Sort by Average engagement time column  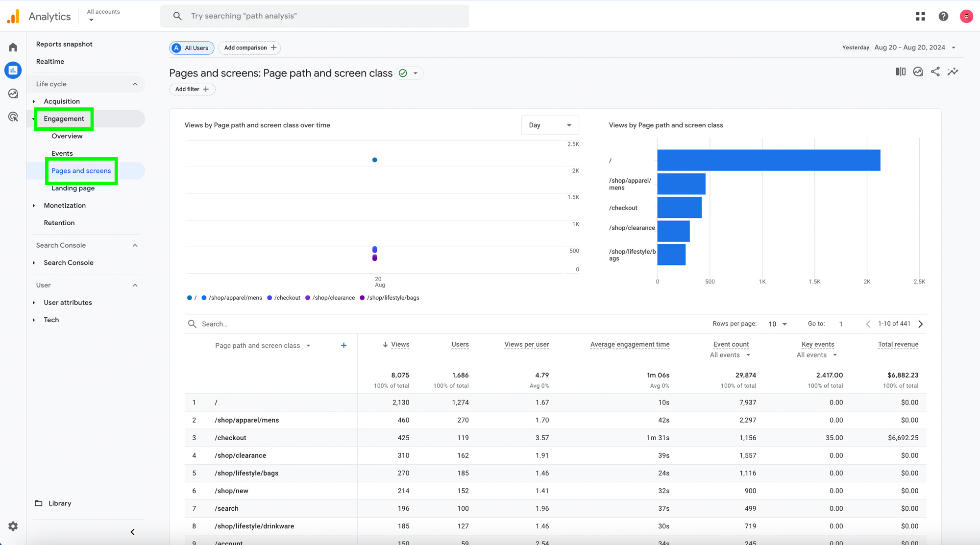[x=630, y=345]
